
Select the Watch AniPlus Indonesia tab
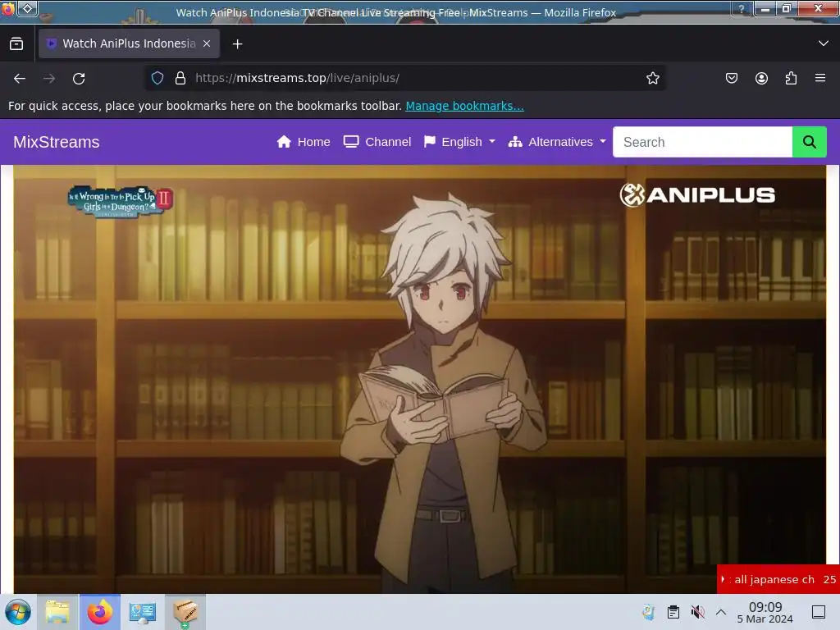(129, 43)
